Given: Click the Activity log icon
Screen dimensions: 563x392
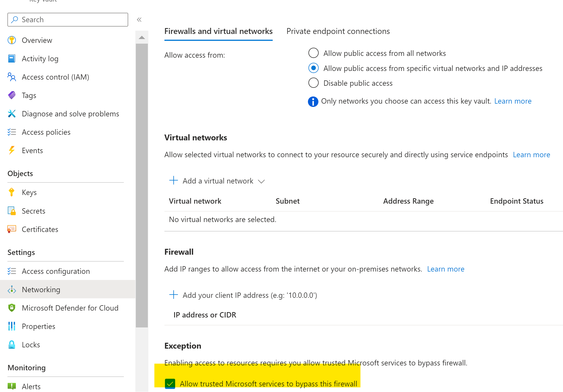Looking at the screenshot, I should pos(12,58).
